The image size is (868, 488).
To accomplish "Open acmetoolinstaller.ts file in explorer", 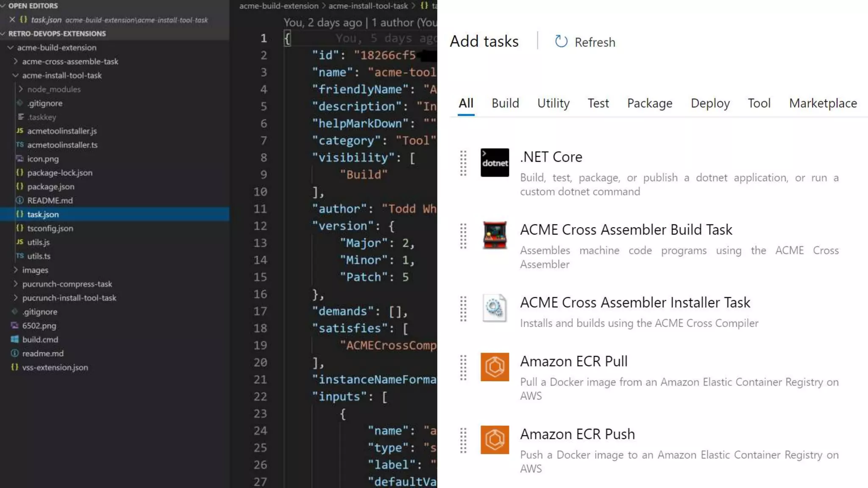I will pos(62,145).
